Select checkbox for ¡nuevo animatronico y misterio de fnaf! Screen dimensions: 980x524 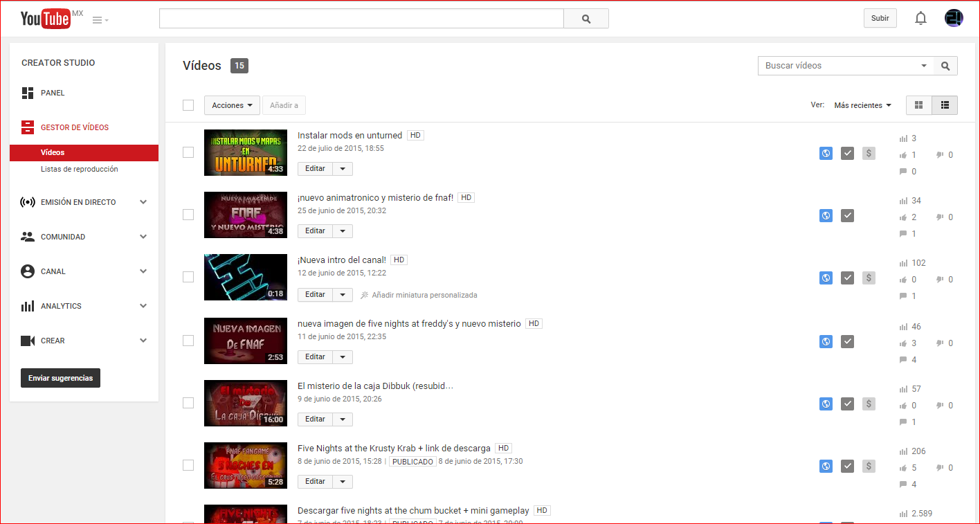point(188,215)
